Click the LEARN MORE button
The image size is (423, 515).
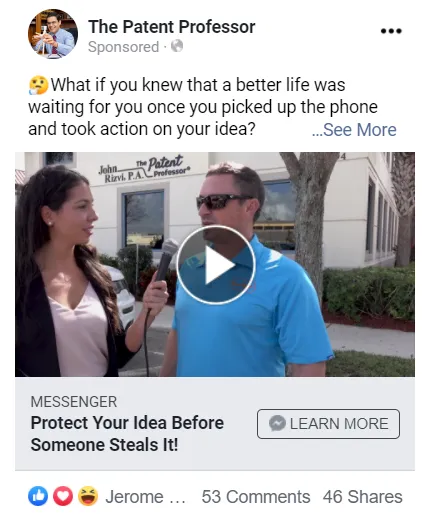[x=328, y=424]
